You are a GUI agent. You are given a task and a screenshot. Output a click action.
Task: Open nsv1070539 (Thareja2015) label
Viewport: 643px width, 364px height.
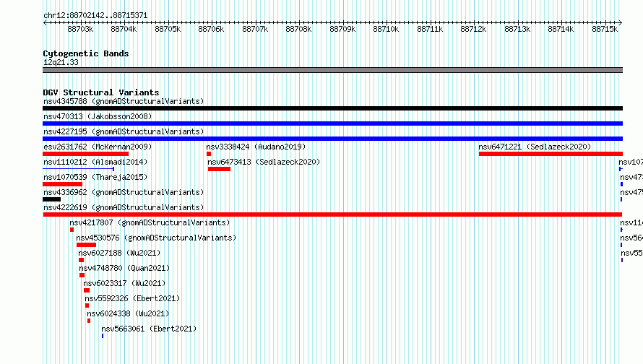95,177
